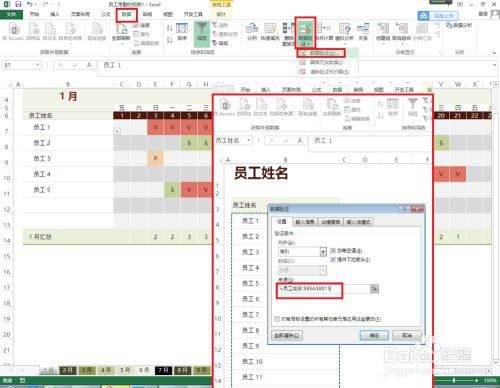Adjust the zoom slider in the status bar

(454, 380)
